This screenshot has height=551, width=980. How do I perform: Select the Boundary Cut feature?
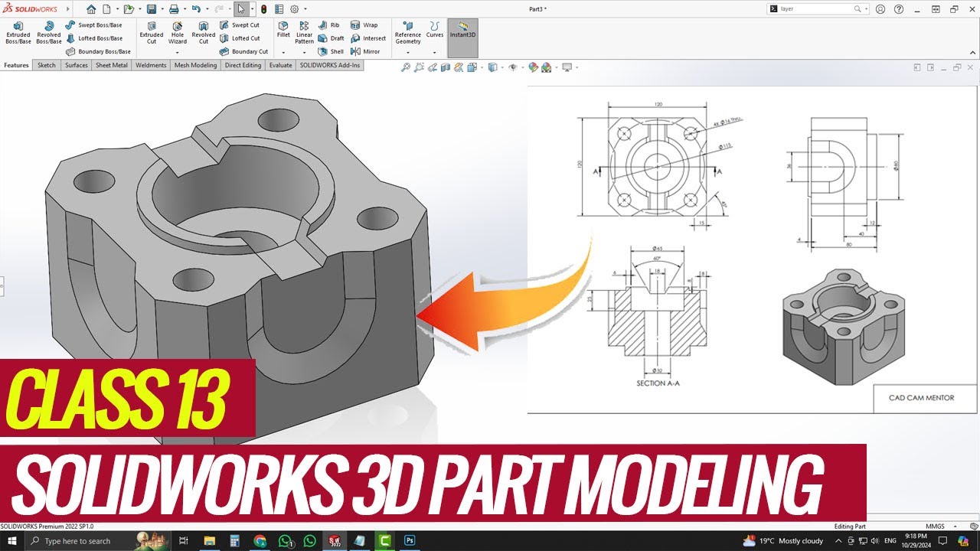243,51
